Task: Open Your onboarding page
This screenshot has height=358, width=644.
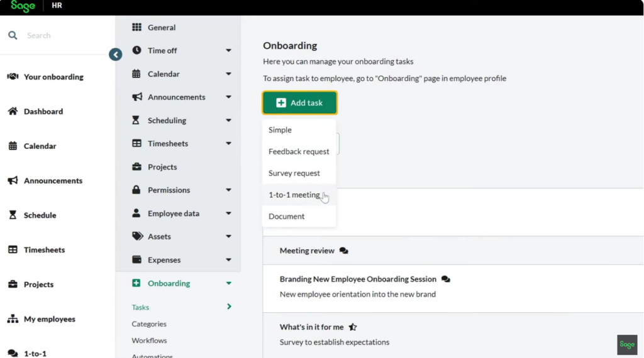Action: (53, 77)
